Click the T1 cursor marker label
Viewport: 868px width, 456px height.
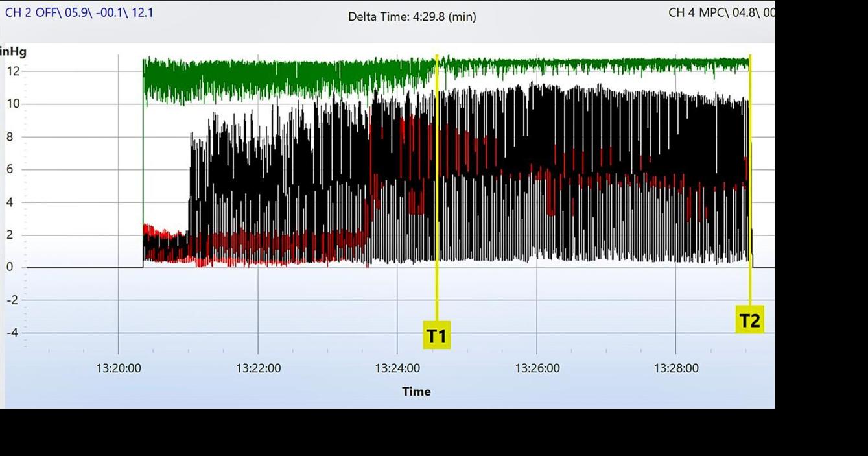pos(436,335)
